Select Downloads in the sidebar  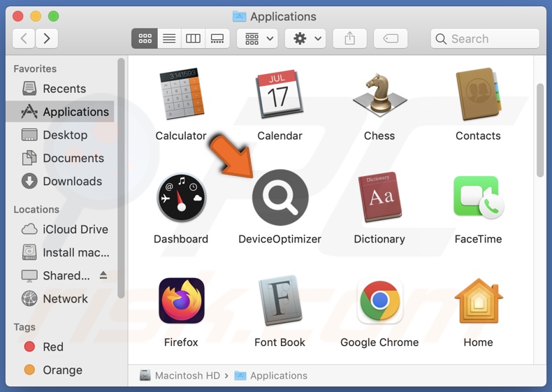pyautogui.click(x=72, y=181)
